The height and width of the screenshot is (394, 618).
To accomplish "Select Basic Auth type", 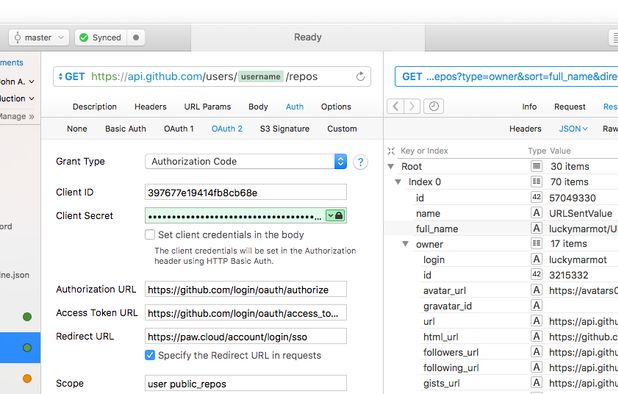I will (125, 129).
